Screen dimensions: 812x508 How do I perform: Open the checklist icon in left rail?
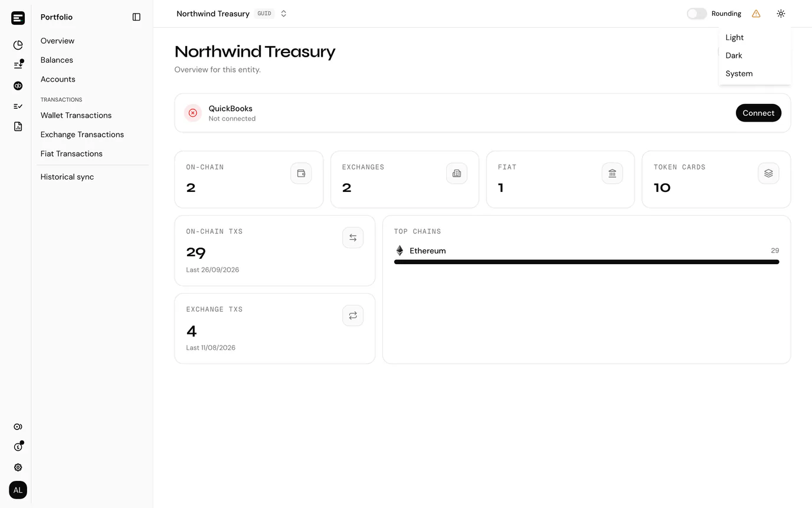tap(18, 106)
